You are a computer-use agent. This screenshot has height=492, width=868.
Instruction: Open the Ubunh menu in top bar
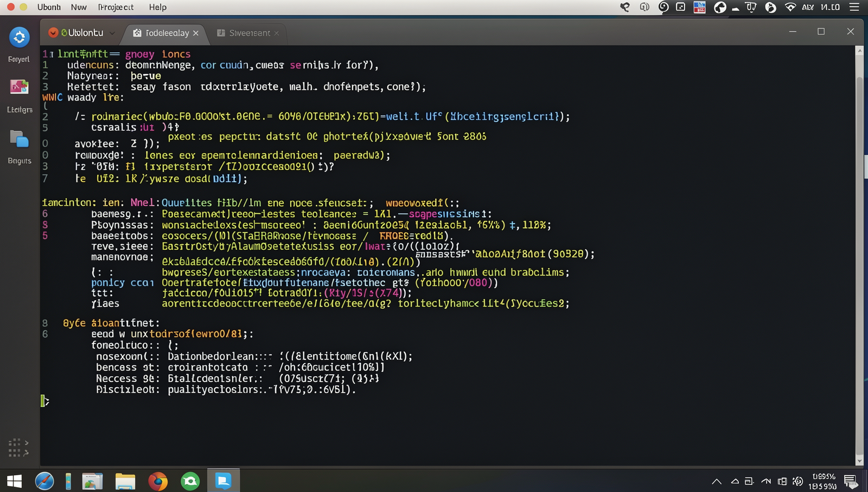49,7
